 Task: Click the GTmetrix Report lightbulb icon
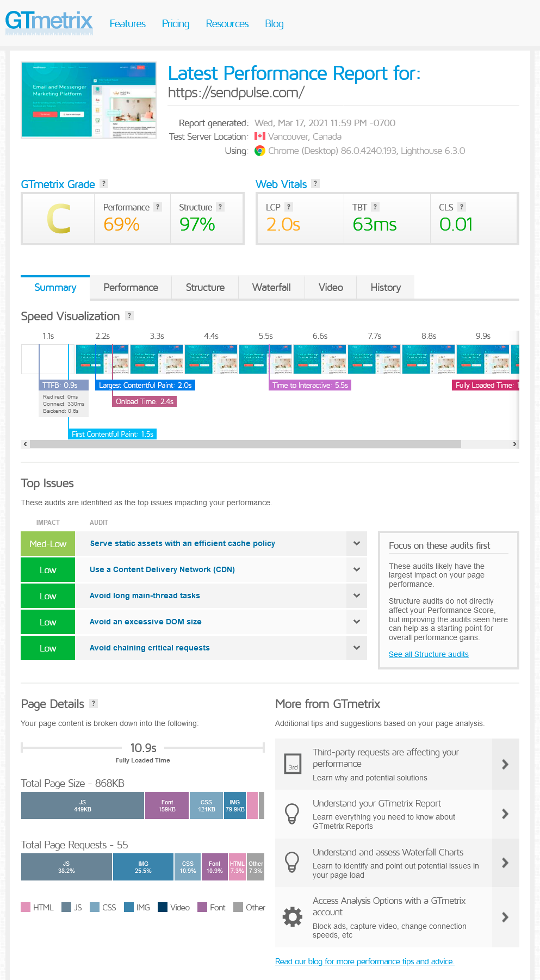click(293, 814)
